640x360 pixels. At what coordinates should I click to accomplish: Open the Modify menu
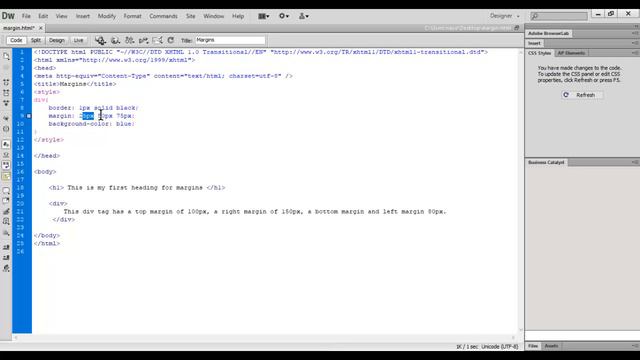point(107,16)
